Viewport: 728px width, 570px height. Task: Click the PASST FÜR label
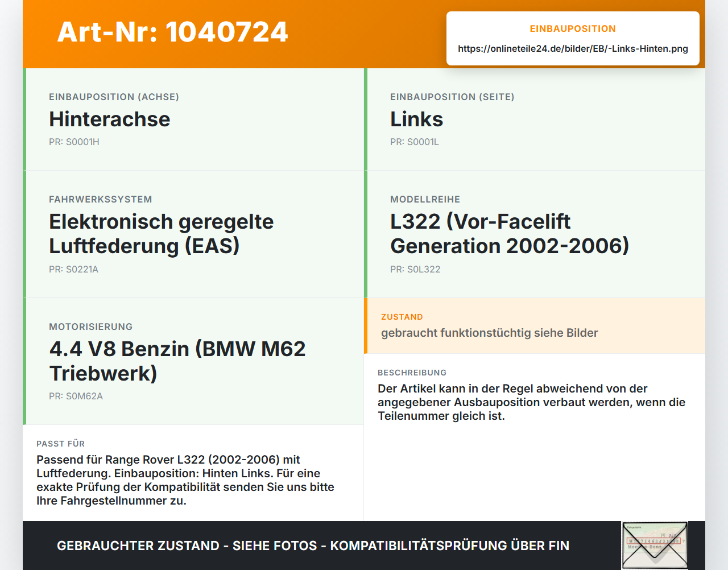61,444
